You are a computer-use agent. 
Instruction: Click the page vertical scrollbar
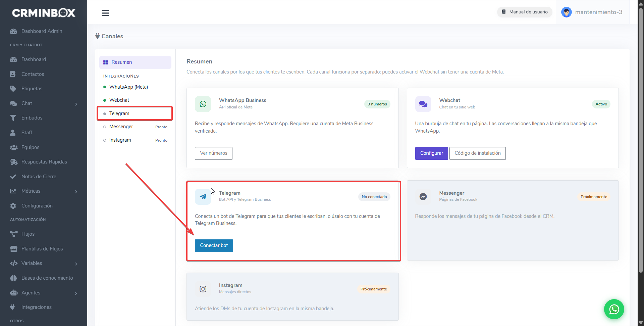point(641,141)
